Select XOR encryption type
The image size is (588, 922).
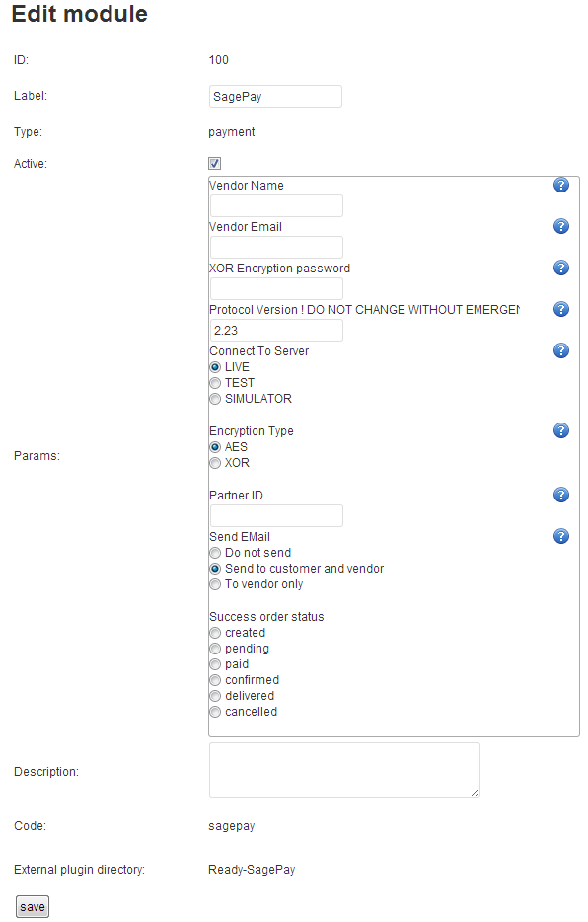(x=215, y=463)
